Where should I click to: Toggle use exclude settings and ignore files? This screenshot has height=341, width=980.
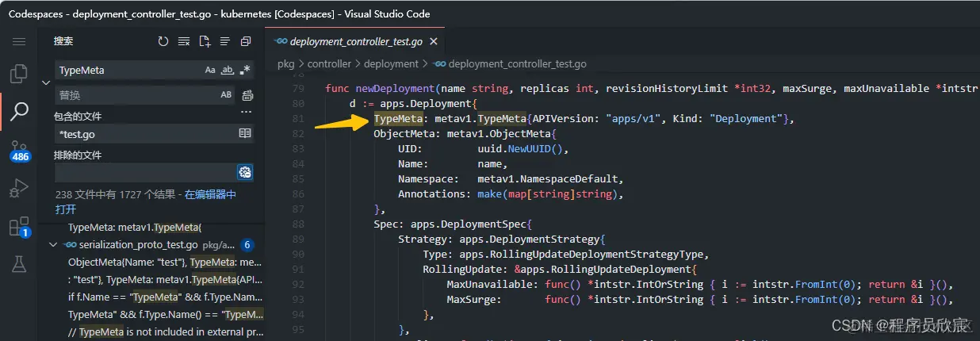(x=245, y=172)
